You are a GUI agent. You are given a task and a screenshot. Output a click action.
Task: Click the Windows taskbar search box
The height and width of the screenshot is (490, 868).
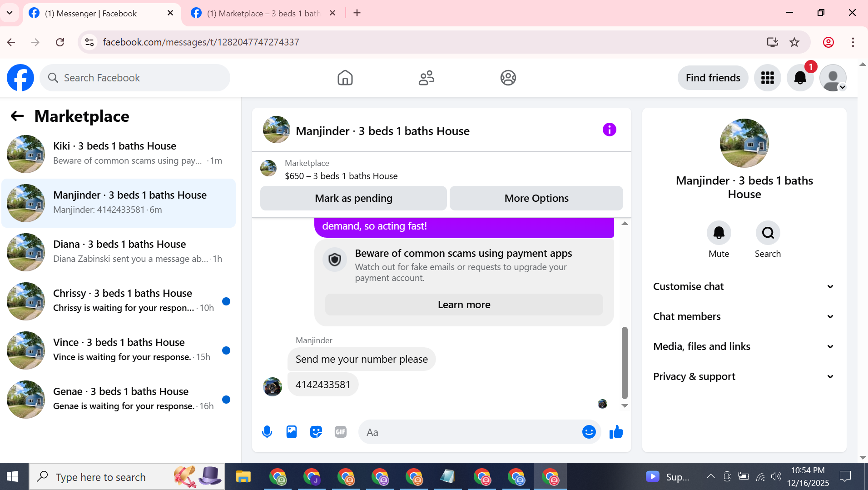tap(127, 476)
